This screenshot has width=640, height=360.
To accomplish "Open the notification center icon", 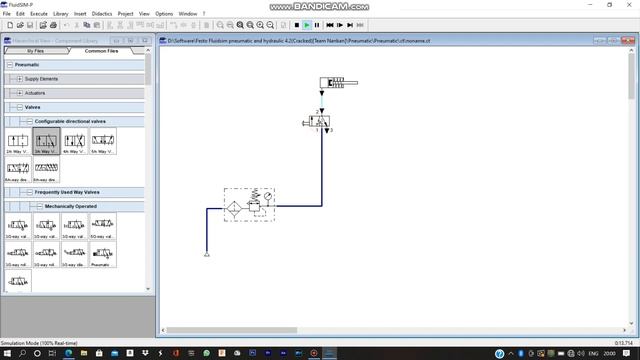I will [627, 353].
